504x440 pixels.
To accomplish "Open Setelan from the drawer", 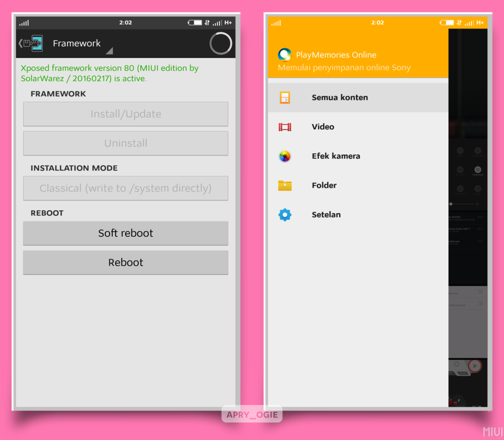I will point(326,215).
